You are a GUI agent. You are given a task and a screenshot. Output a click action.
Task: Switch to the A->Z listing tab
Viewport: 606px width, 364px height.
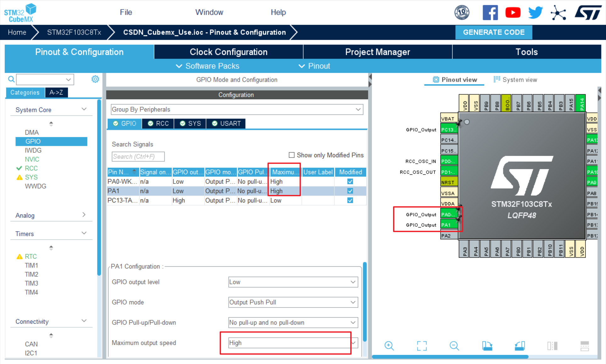tap(56, 92)
